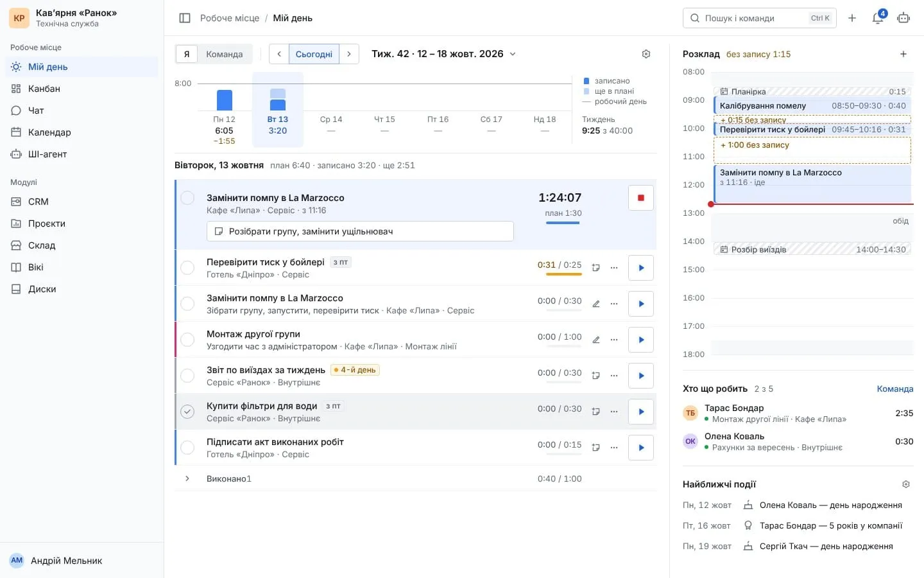
Task: Open the Команда link in Хто що робить
Action: pos(895,389)
